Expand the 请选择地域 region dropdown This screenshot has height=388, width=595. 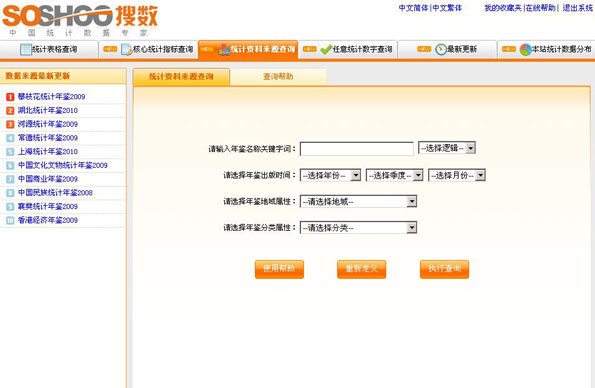(x=358, y=202)
